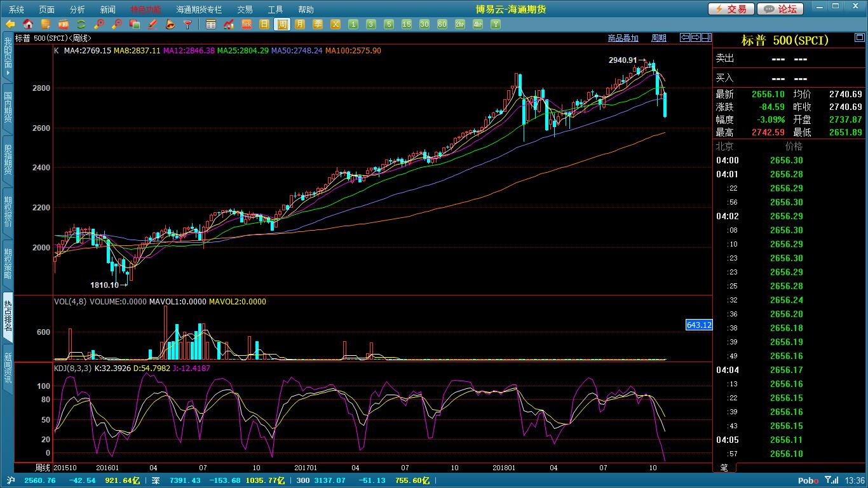868x488 pixels.
Task: Click the signal strength icon in status bar
Action: coord(831,480)
